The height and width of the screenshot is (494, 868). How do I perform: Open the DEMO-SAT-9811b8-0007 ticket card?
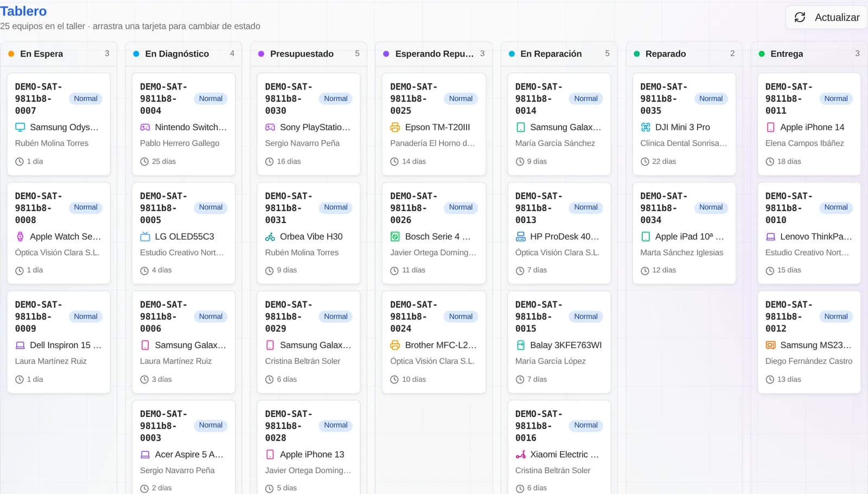click(x=59, y=124)
